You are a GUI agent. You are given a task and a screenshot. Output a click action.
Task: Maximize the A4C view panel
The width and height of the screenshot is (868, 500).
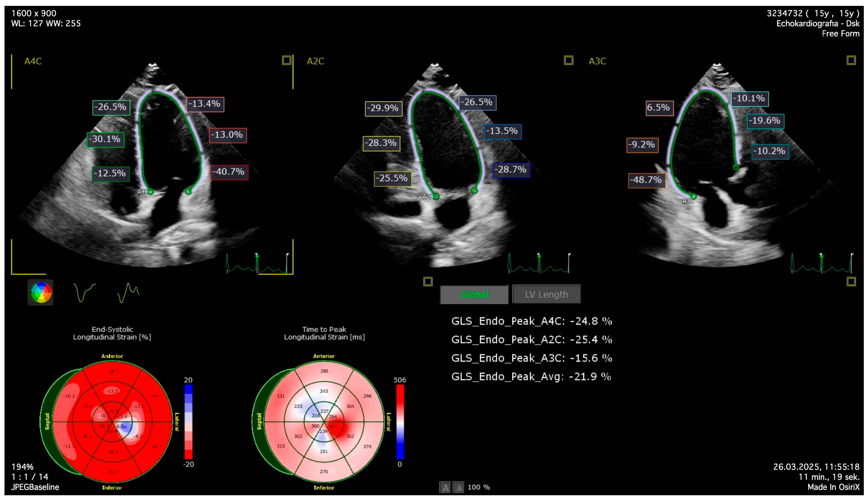(287, 60)
